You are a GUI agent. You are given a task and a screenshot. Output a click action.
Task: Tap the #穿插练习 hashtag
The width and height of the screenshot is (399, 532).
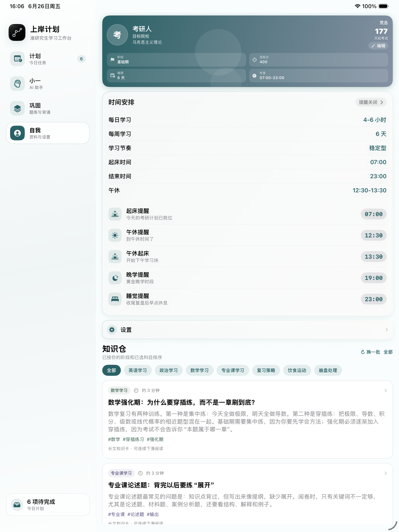point(133,439)
